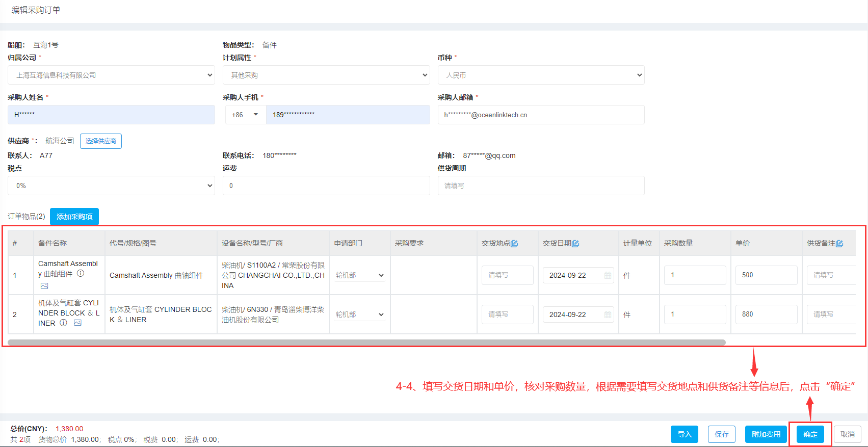The width and height of the screenshot is (868, 447).
Task: Click edit icon in 交货地点 column header
Action: click(x=514, y=244)
